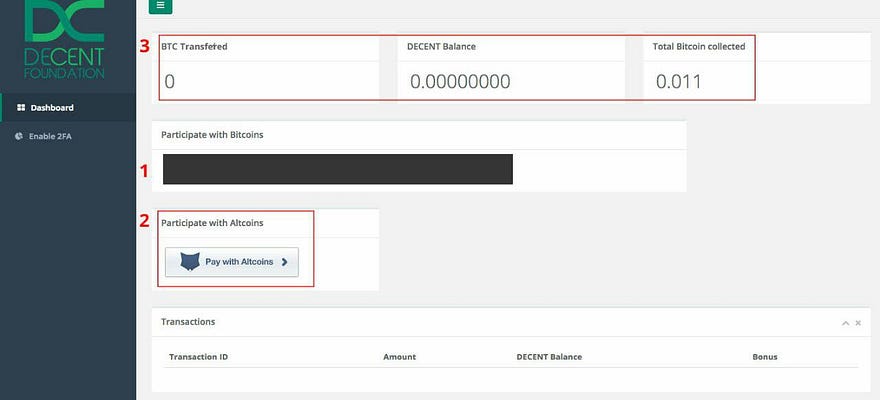Image resolution: width=880 pixels, height=400 pixels.
Task: Click the ShapeShift fox icon
Action: point(190,261)
